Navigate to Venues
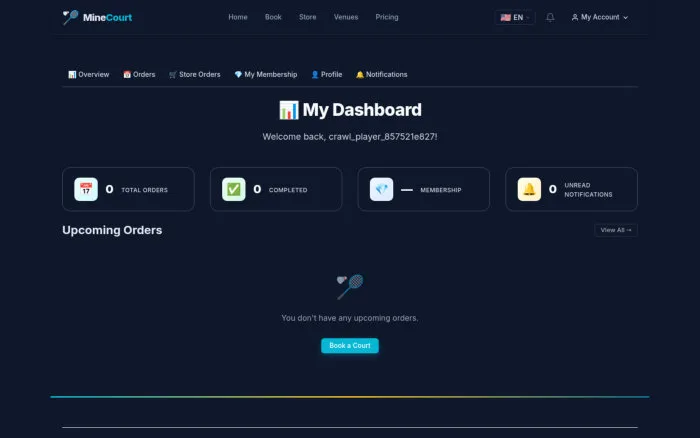The width and height of the screenshot is (700, 438). 346,17
